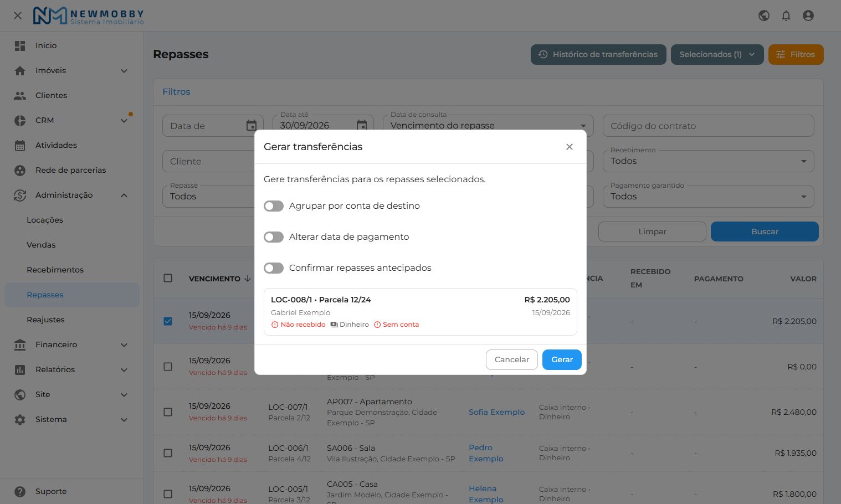Open the Pagamento garantido dropdown
Screen dimensions: 841x504
pos(709,197)
